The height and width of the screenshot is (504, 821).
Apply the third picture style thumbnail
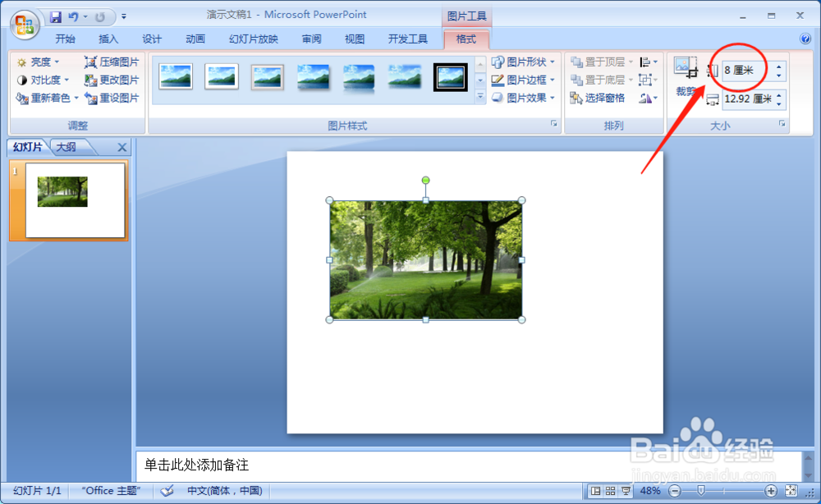pos(268,77)
